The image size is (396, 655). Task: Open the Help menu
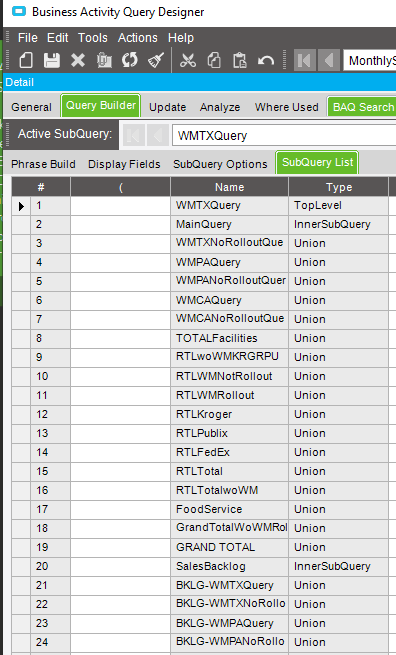tap(181, 38)
